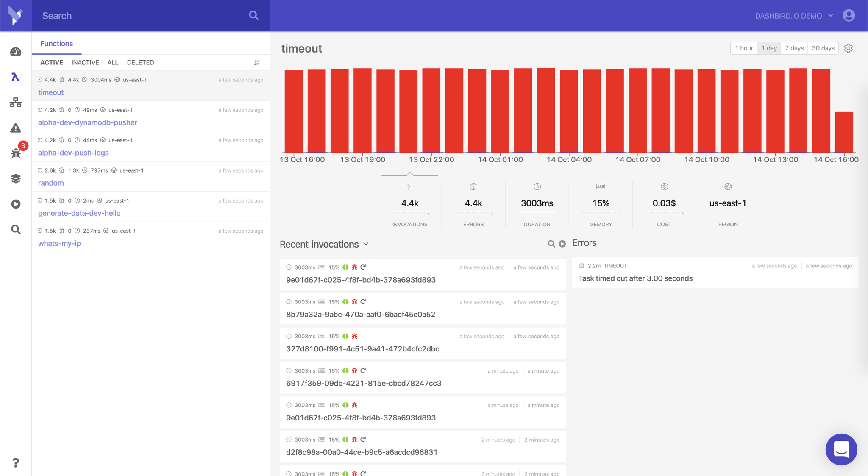Click the layers stack sidebar icon

click(16, 178)
